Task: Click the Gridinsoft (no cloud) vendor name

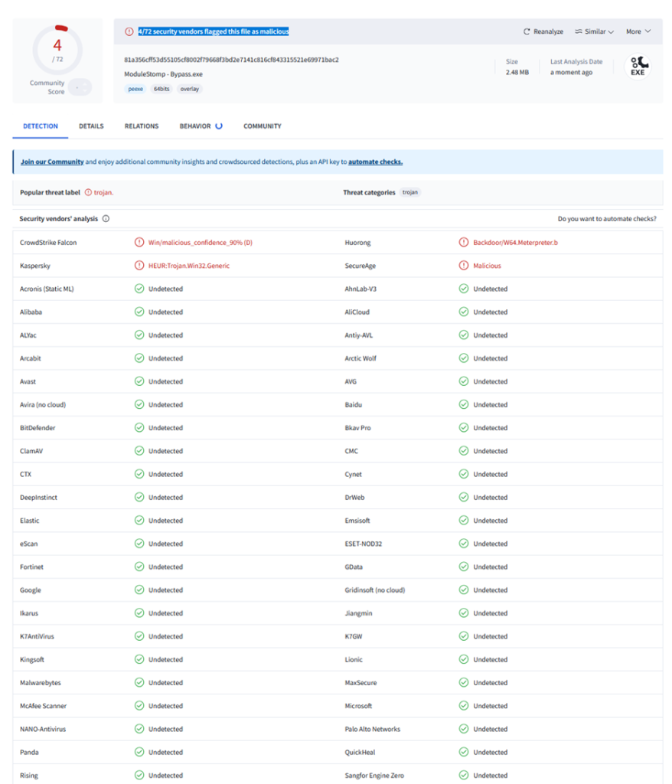Action: [375, 590]
